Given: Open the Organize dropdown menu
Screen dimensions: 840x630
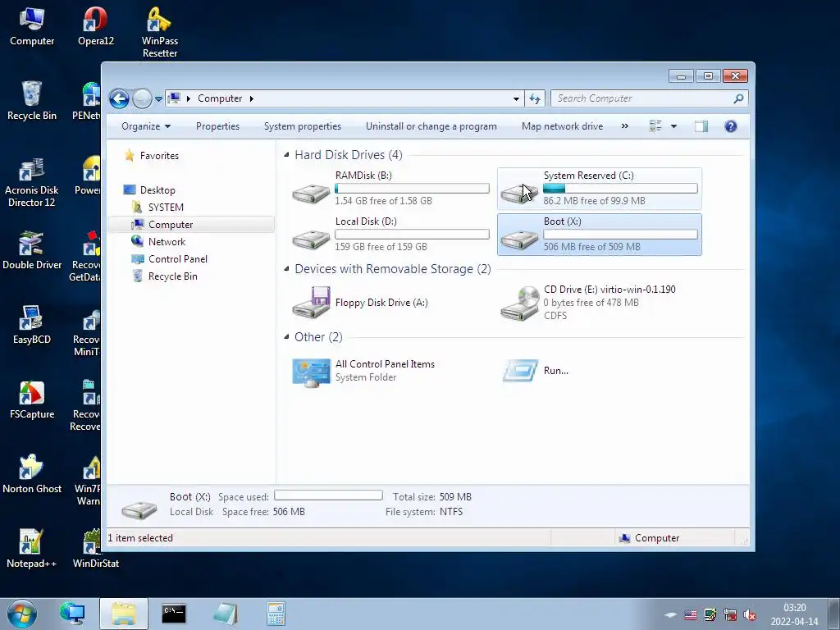Looking at the screenshot, I should (x=146, y=126).
